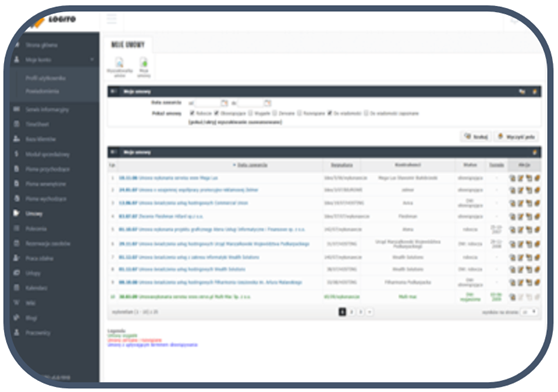
Task: Toggle the Obowiązujące checkbox
Action: click(x=216, y=113)
